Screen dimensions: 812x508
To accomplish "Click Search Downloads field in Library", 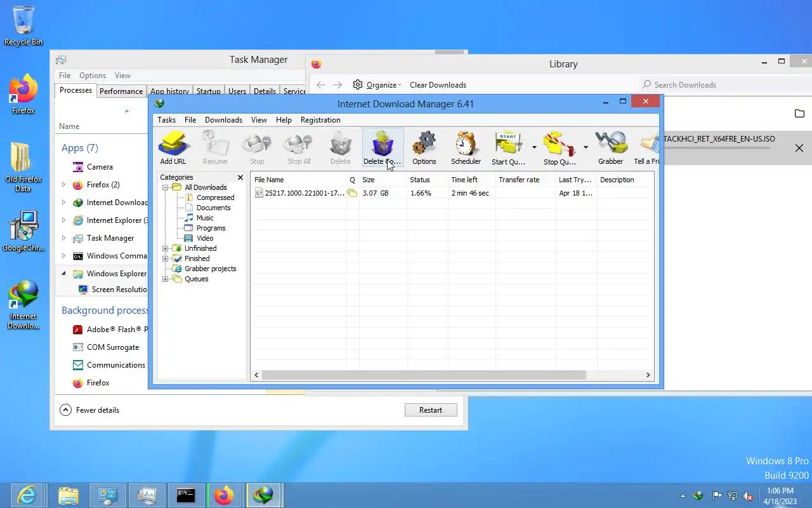I will tap(723, 85).
